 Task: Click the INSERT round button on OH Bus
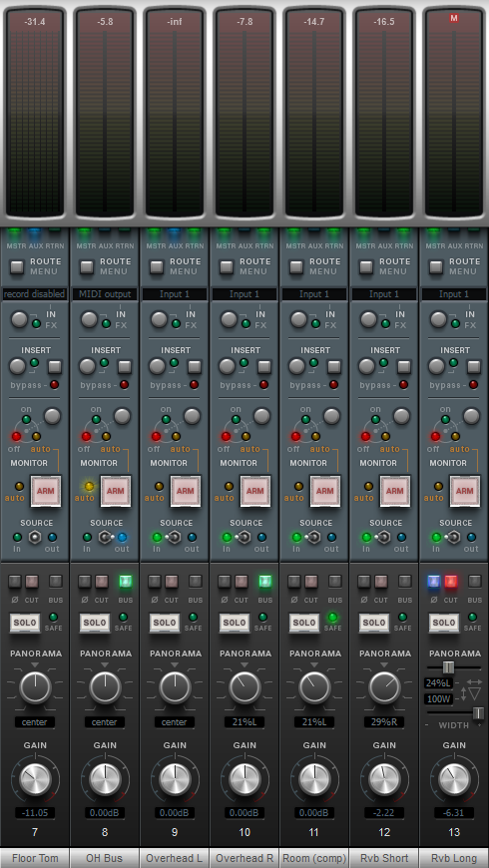[87, 366]
